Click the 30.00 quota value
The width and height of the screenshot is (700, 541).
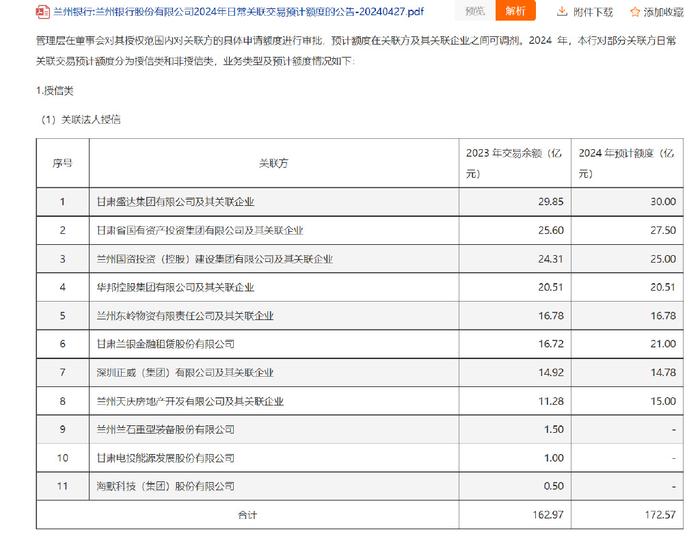(663, 202)
